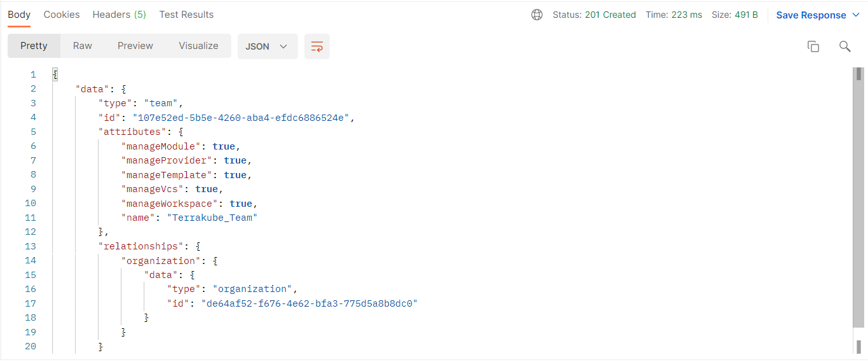Select the Pretty view mode
Screen dimensions: 868x362
34,46
